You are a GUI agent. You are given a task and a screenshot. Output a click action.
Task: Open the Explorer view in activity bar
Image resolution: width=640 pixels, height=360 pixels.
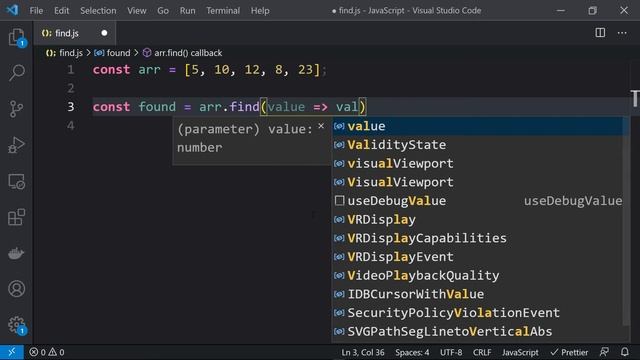pyautogui.click(x=16, y=38)
